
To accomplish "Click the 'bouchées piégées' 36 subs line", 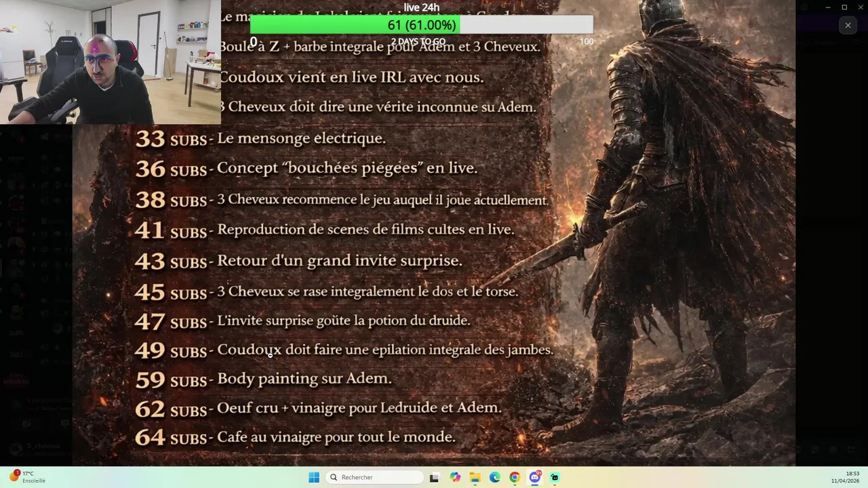I will [306, 168].
